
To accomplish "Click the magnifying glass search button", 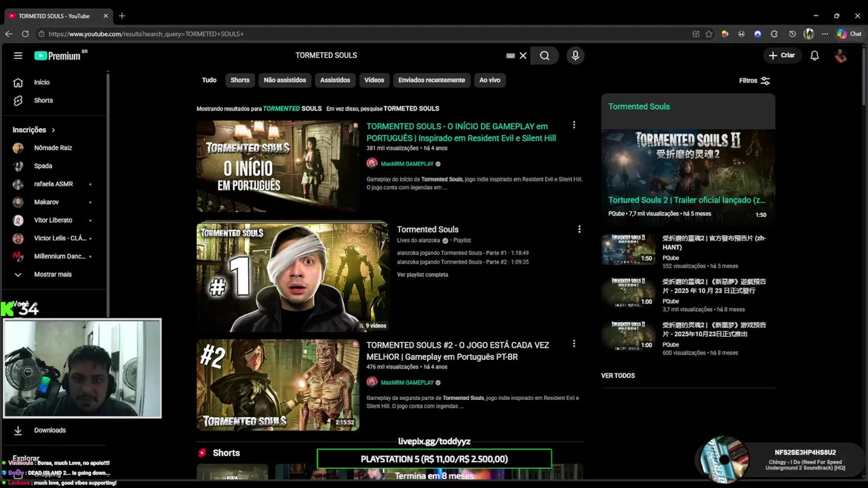I will 545,56.
